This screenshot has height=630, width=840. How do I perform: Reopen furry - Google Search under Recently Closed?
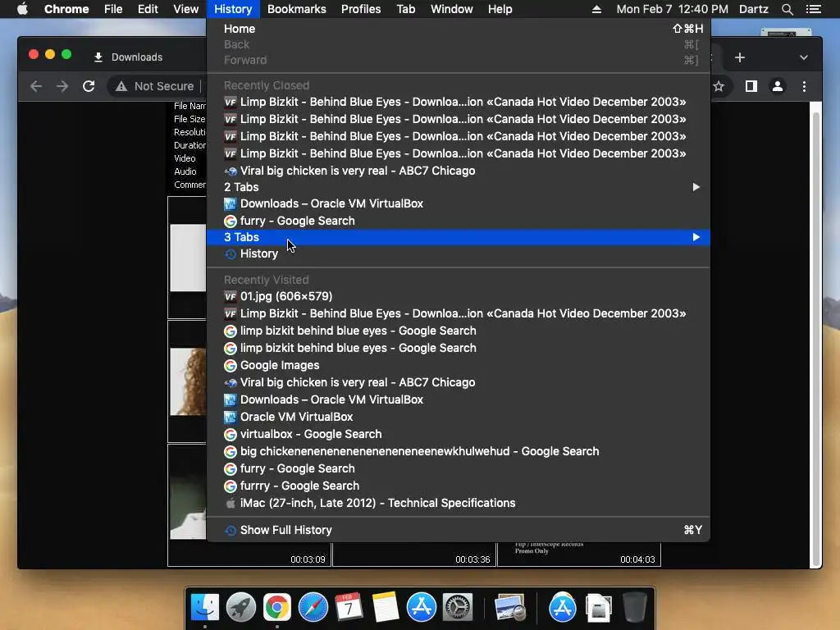coord(458,221)
